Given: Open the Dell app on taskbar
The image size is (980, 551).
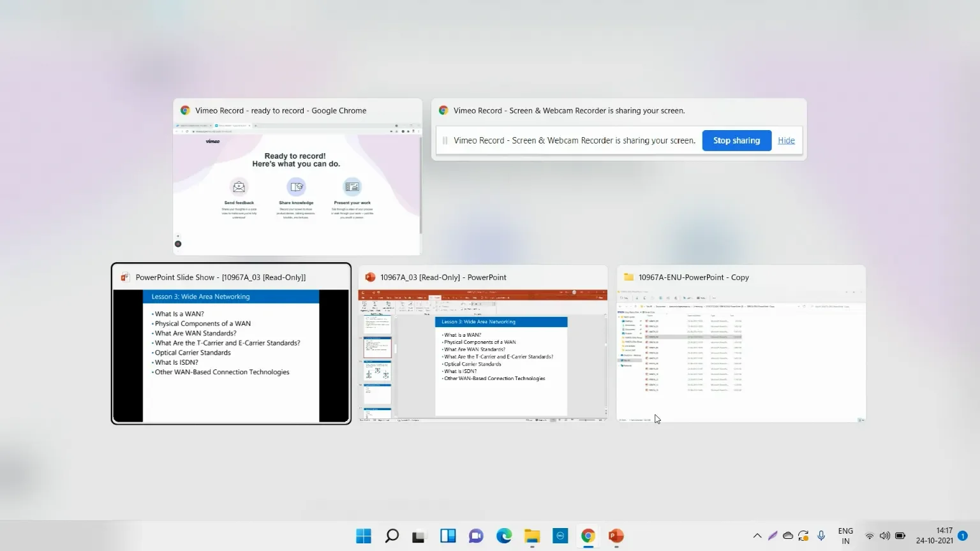Looking at the screenshot, I should [560, 536].
